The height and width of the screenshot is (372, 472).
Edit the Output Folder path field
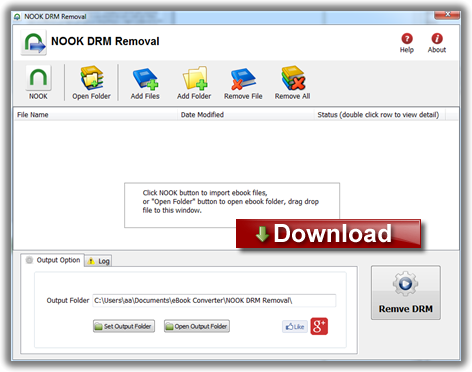pos(214,300)
